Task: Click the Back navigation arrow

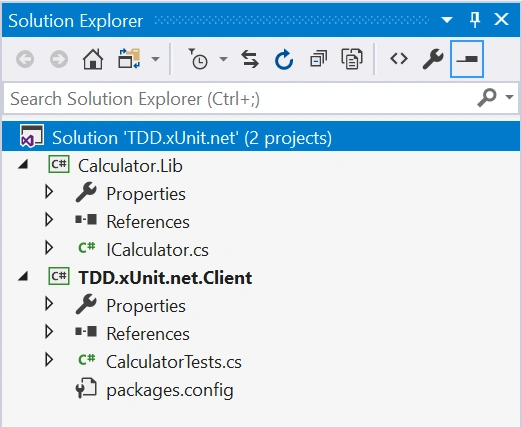Action: tap(25, 59)
